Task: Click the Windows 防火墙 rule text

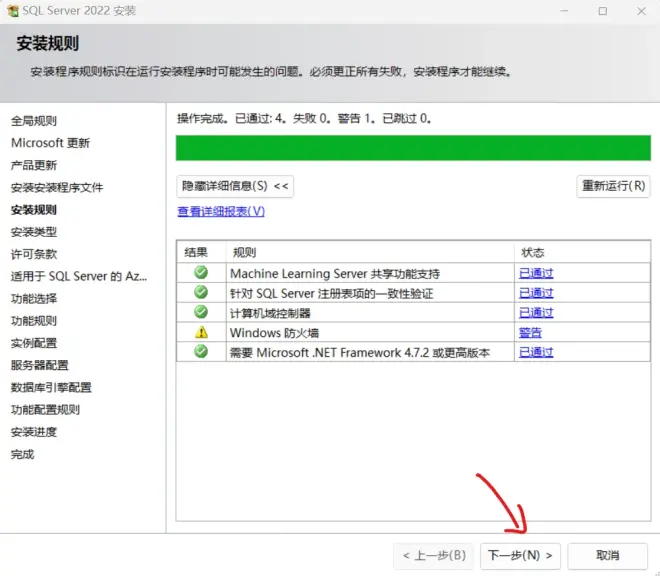Action: 274,333
